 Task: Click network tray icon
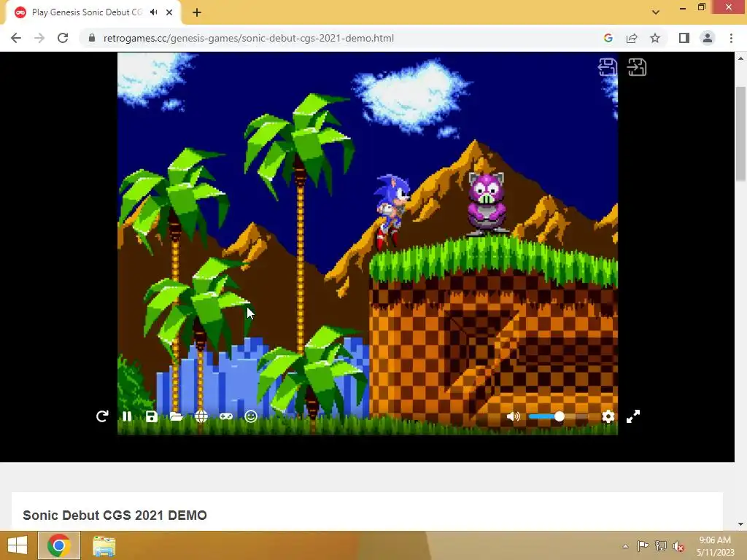661,545
